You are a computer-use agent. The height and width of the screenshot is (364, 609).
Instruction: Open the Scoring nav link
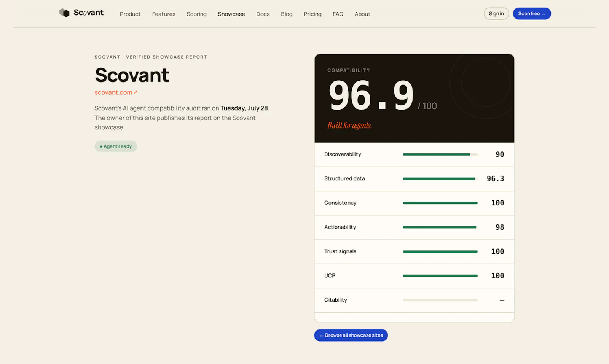tap(196, 14)
